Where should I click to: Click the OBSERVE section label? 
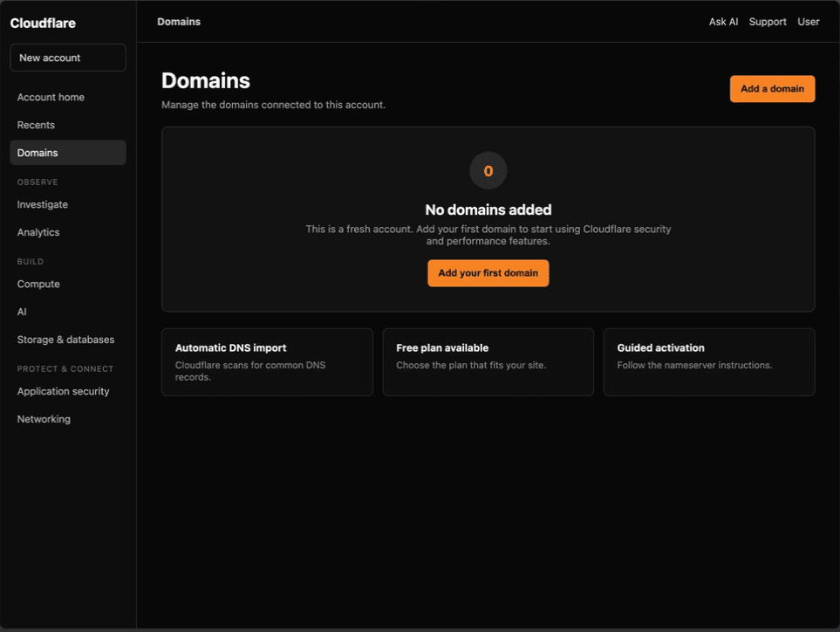38,182
